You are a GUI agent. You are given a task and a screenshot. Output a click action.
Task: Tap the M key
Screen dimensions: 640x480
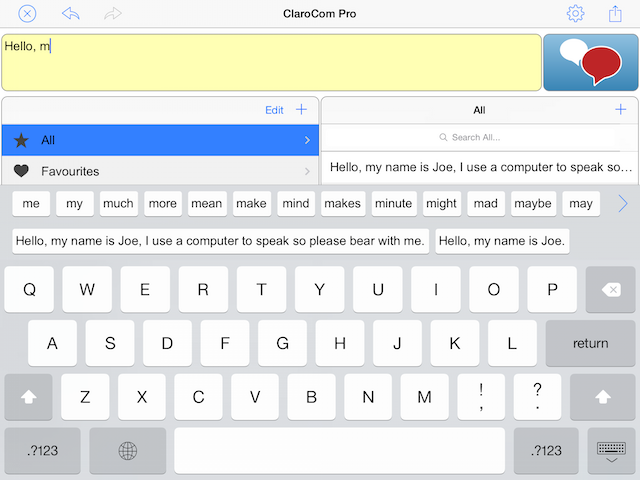[424, 397]
